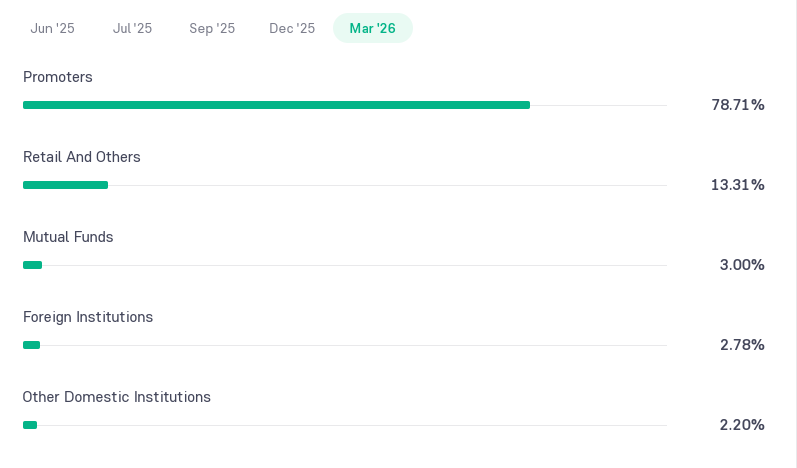797x468 pixels.
Task: Open the Sep '25 tab
Action: (212, 28)
